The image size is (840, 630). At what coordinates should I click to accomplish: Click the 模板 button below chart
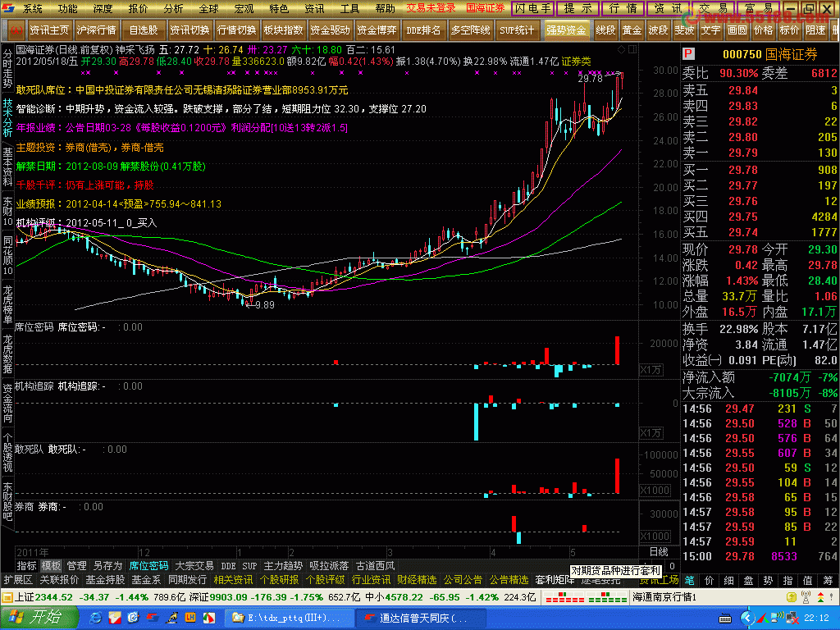coord(52,566)
